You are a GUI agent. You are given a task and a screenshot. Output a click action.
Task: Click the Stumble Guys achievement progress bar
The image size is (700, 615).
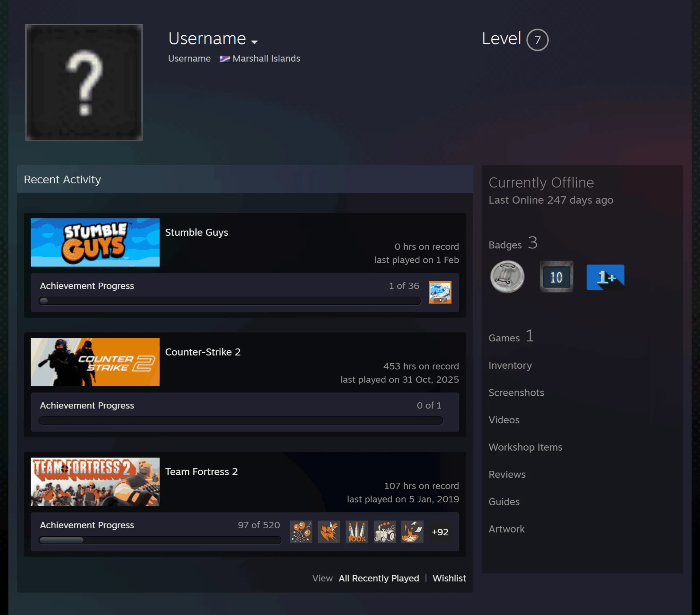[230, 301]
